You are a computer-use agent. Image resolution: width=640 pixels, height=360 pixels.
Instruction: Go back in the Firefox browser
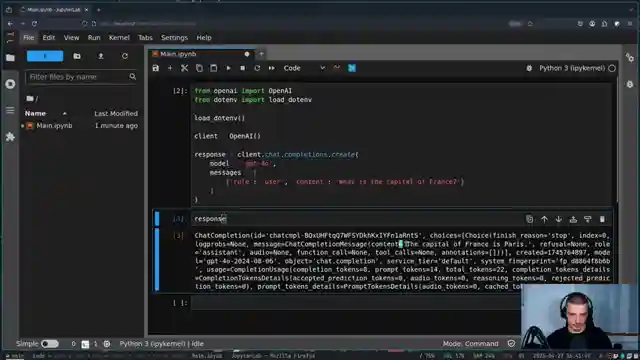click(x=10, y=24)
